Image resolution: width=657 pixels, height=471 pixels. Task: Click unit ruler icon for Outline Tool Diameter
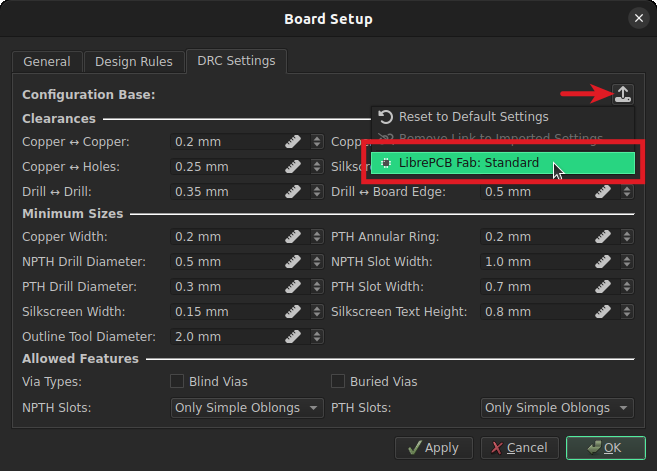pyautogui.click(x=293, y=336)
